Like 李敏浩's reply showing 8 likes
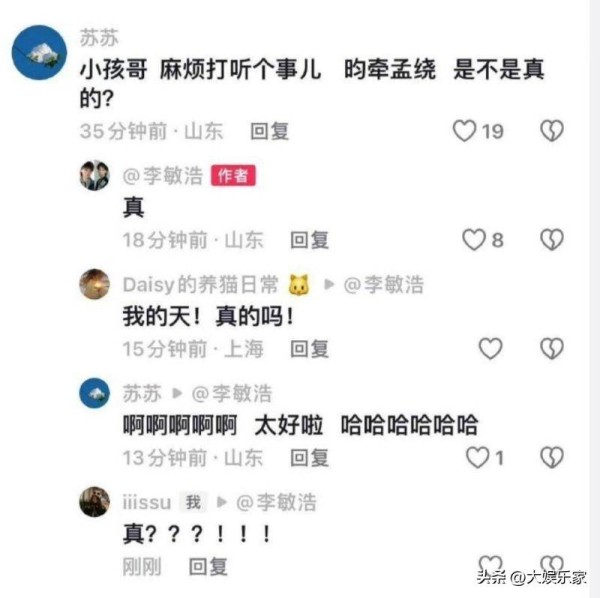The image size is (600, 598). (474, 240)
